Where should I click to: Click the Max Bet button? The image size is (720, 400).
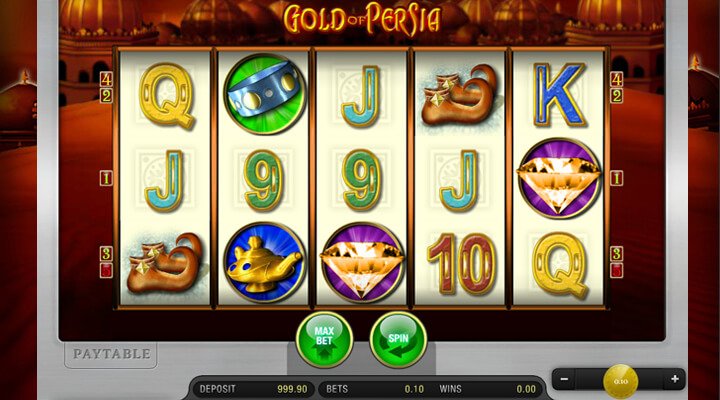pos(324,340)
